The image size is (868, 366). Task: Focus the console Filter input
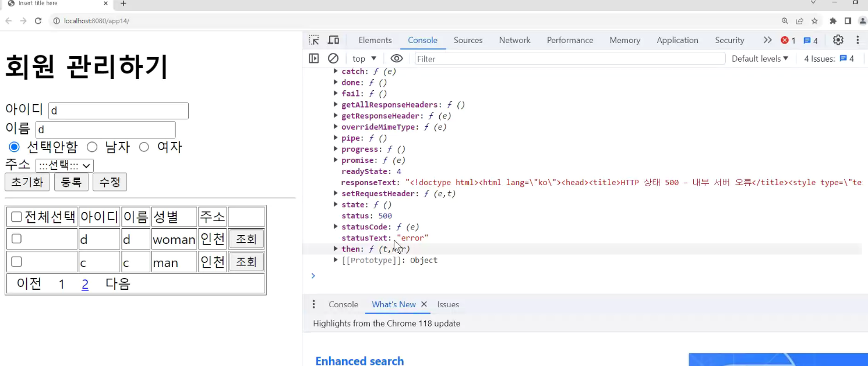point(570,58)
